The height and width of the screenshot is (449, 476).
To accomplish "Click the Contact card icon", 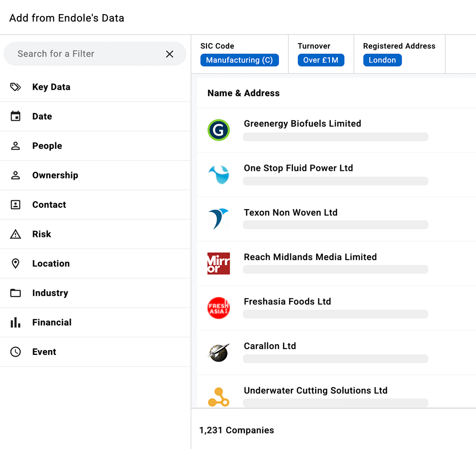I will pyautogui.click(x=16, y=205).
